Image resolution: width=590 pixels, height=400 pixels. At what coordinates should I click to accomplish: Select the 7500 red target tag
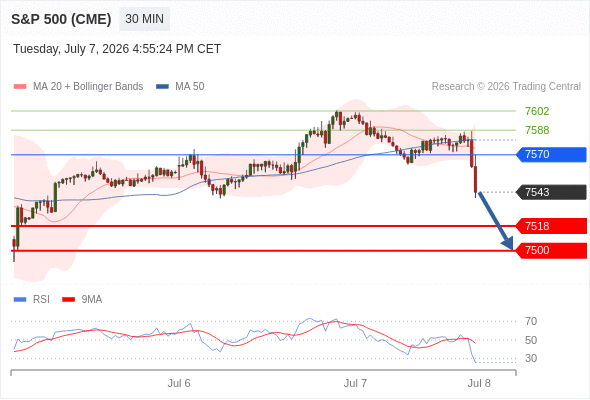click(551, 250)
